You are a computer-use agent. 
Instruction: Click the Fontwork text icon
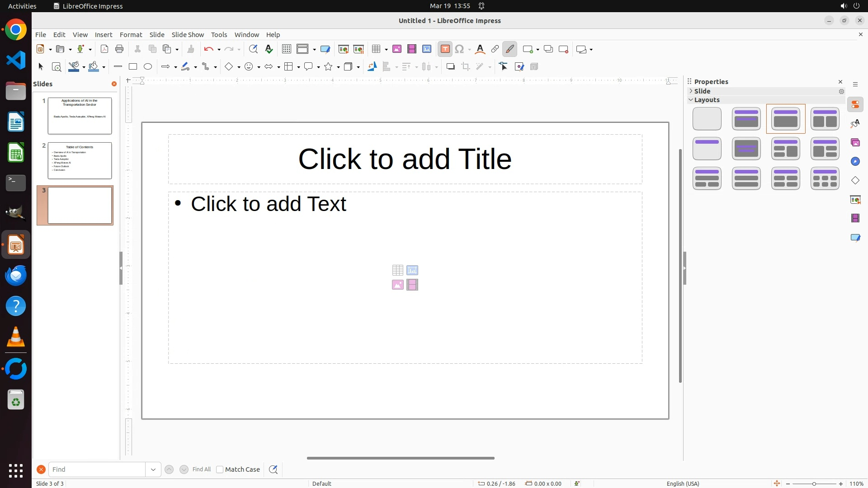[480, 49]
